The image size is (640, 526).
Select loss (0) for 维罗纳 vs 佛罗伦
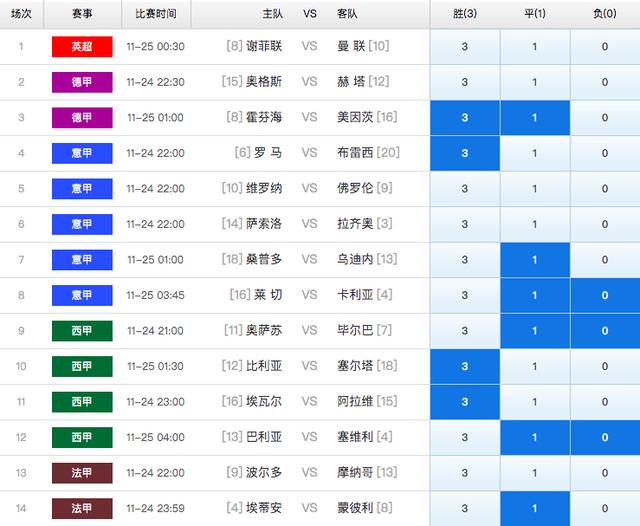(605, 189)
